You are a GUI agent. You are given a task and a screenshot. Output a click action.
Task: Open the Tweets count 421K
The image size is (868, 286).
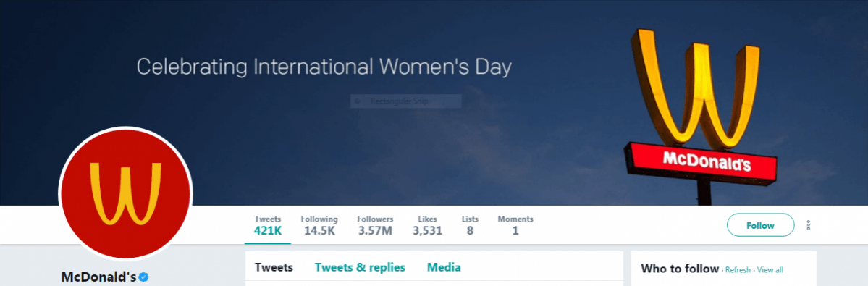coord(267,225)
